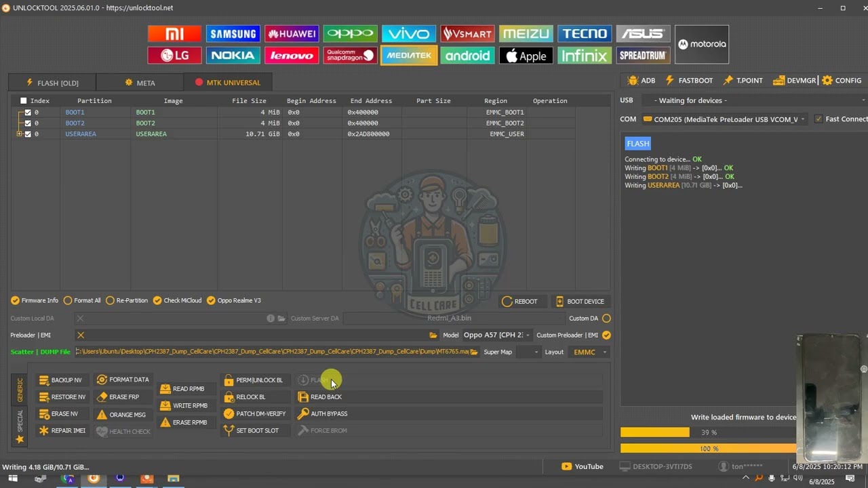Toggle the Custom Preloader EMI option
Viewport: 868px width, 488px height.
pos(606,335)
